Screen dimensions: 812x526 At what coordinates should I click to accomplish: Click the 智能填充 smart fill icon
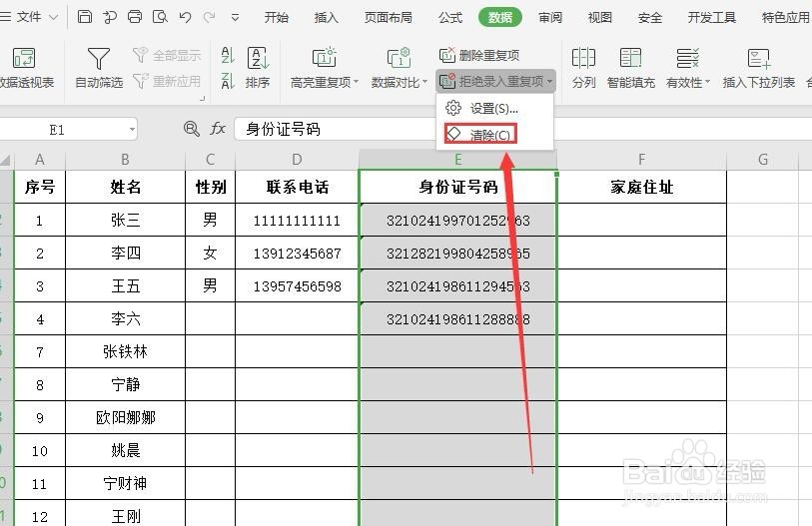(631, 58)
